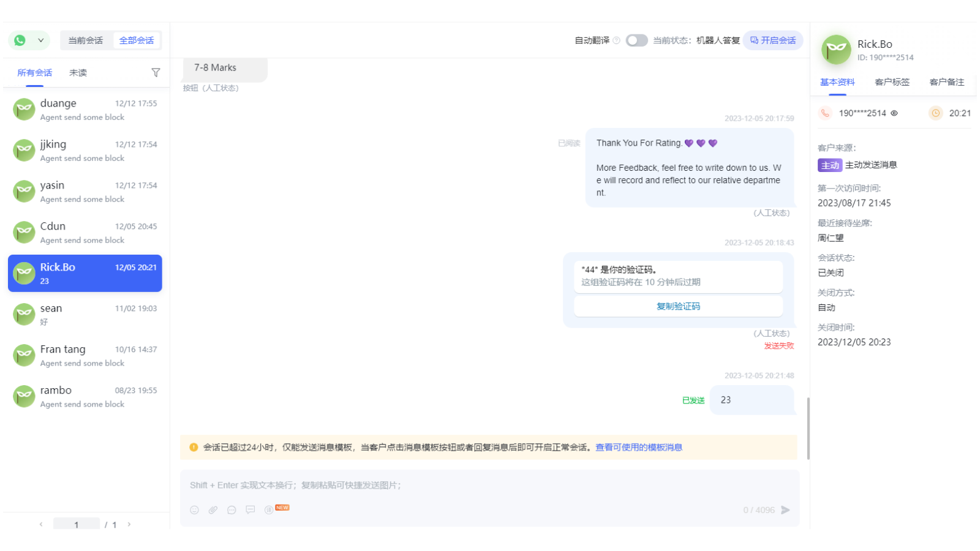
Task: Open the emoji picker in the input toolbar
Action: coord(194,509)
